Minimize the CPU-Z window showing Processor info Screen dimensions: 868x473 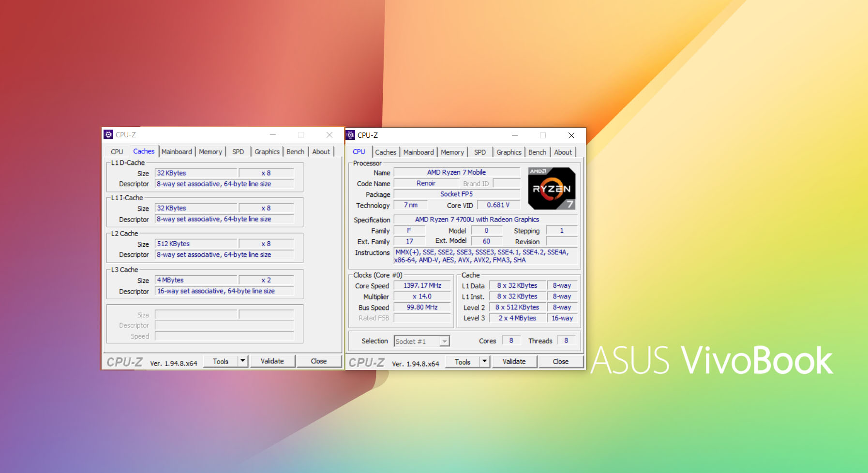tap(515, 135)
